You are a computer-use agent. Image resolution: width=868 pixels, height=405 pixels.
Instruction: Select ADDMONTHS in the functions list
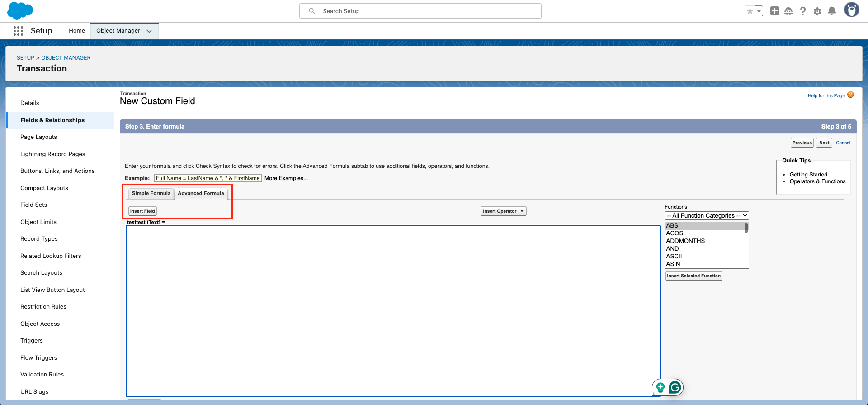(x=705, y=241)
